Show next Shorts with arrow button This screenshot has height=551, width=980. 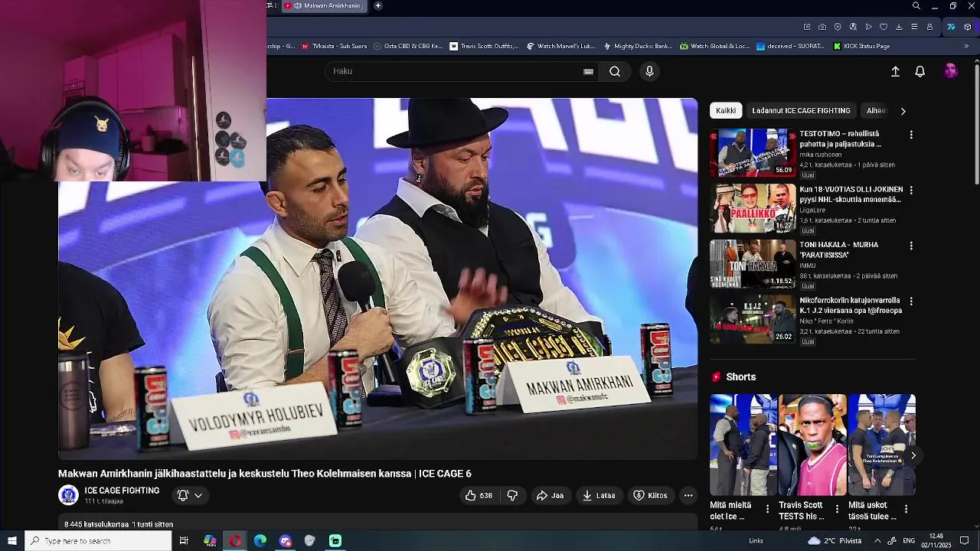[x=913, y=455]
